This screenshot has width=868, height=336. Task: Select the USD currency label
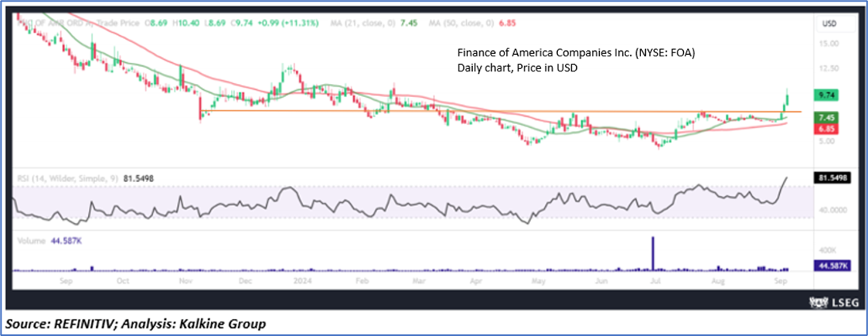[828, 25]
